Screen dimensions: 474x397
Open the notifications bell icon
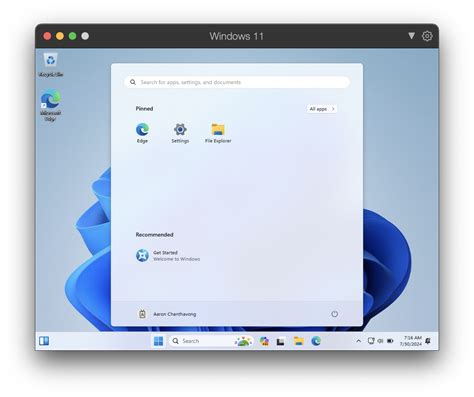(x=428, y=341)
